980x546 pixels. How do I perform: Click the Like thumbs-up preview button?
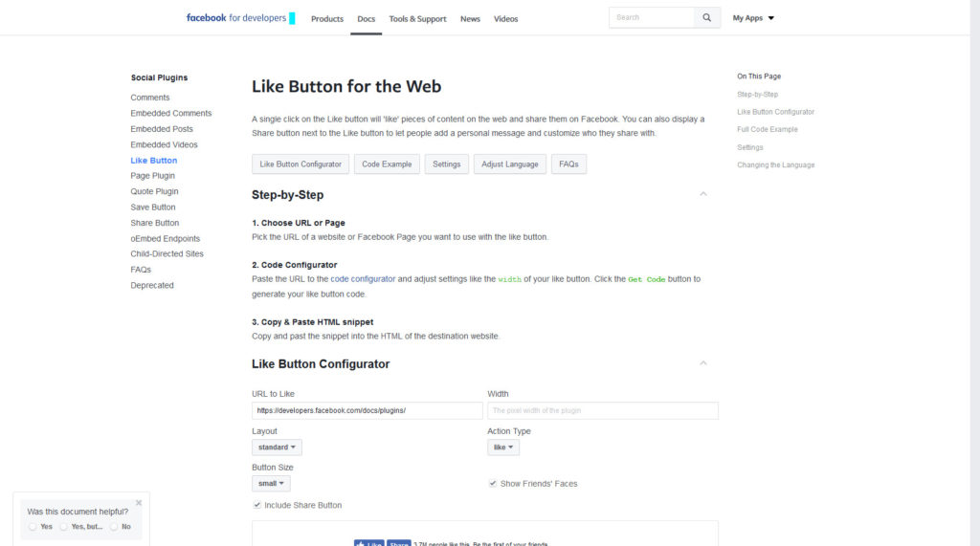pyautogui.click(x=368, y=543)
